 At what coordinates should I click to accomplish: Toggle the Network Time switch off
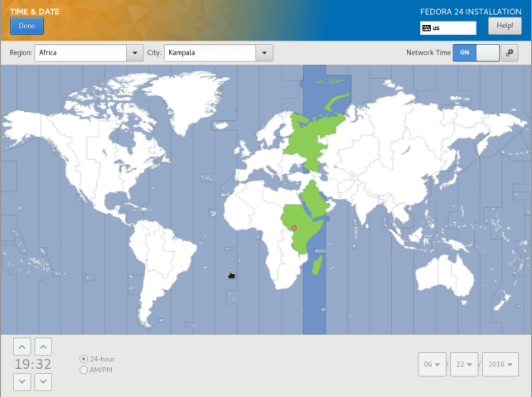pyautogui.click(x=476, y=52)
